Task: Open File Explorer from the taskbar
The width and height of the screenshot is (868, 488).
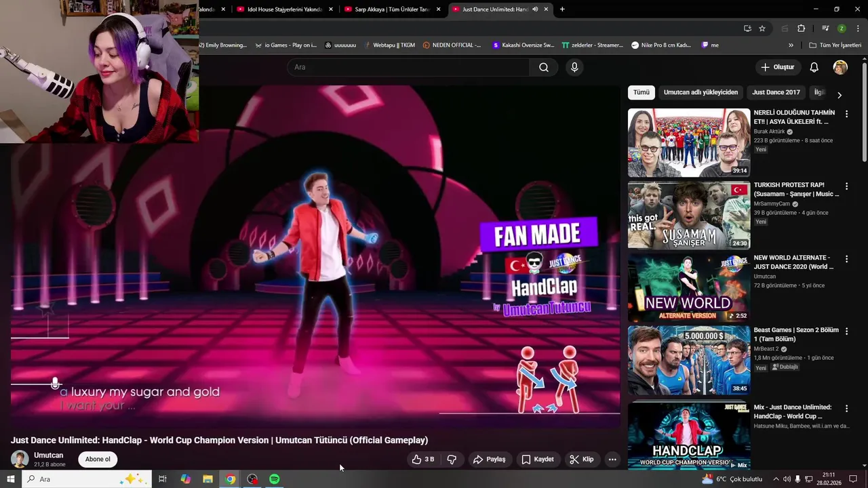Action: coord(208,479)
